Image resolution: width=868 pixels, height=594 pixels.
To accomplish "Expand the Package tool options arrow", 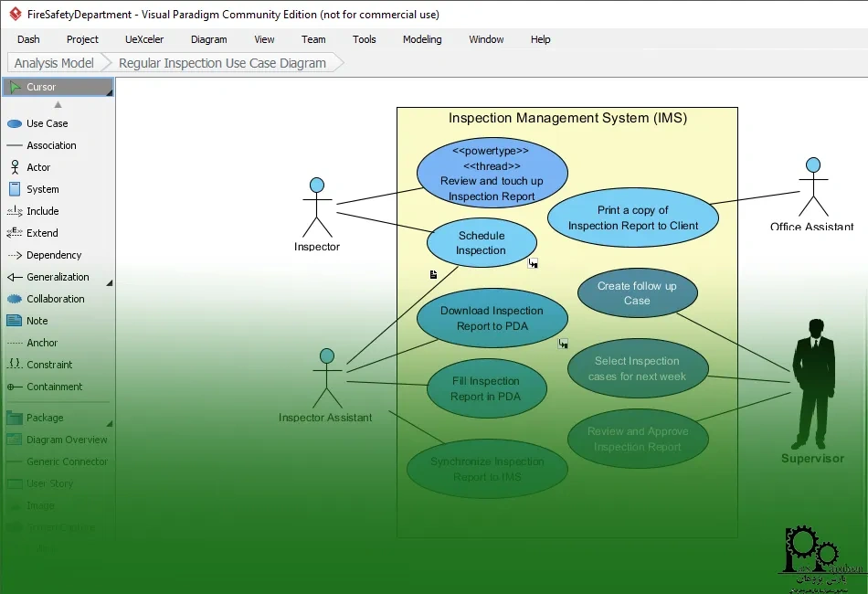I will point(110,423).
